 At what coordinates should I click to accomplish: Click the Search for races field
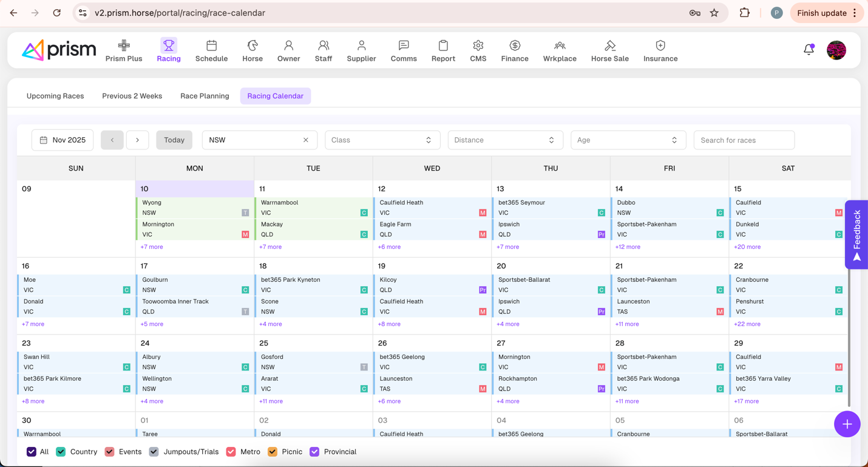[744, 140]
